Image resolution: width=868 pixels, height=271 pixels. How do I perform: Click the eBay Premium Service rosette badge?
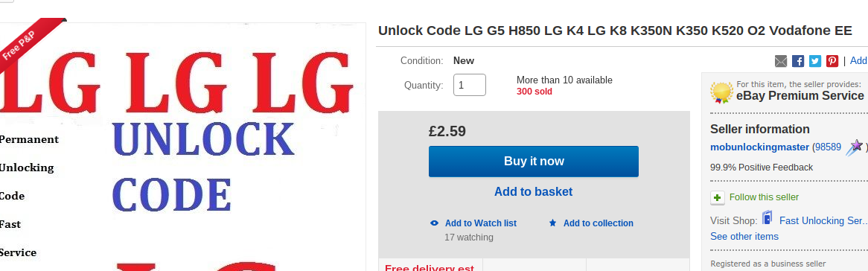[722, 92]
